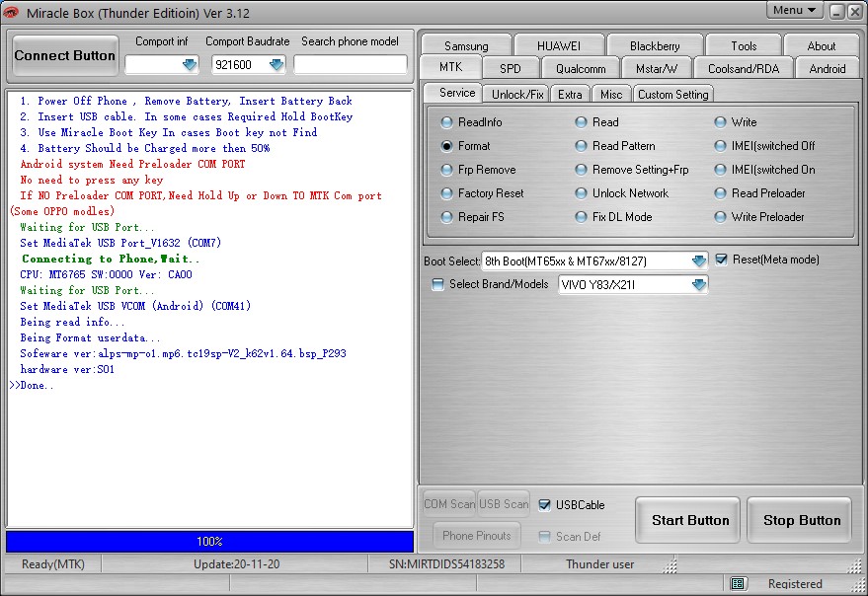Screen dimensions: 868x596
Task: Switch to the Samsung tab
Action: tap(466, 45)
